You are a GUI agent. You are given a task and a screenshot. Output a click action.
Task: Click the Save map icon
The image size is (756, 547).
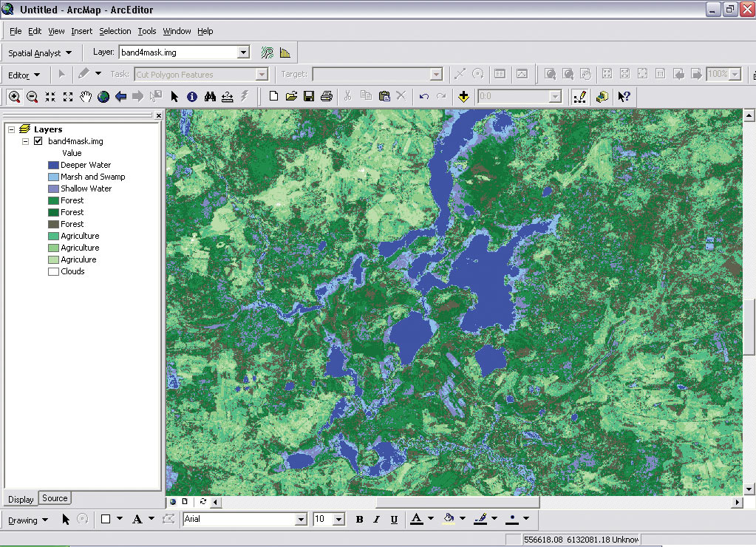(x=309, y=96)
